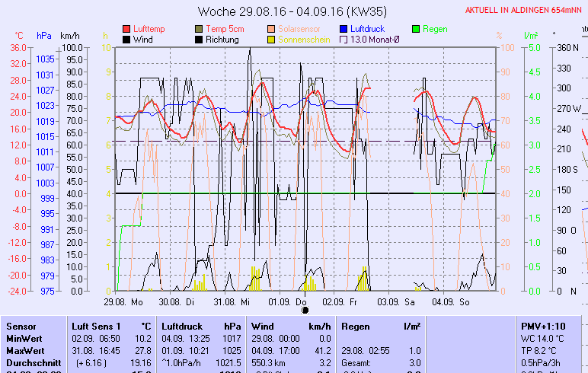Click the green Regen legend square

(x=416, y=29)
